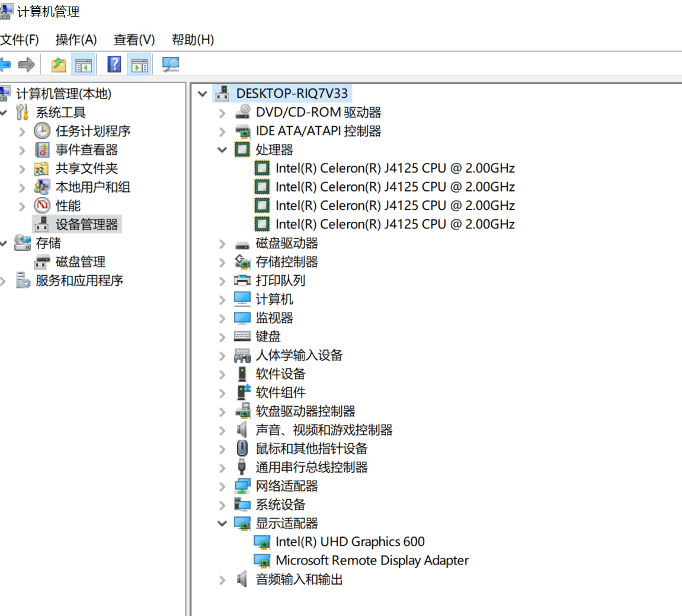Click the Scan for hardware changes icon

171,65
